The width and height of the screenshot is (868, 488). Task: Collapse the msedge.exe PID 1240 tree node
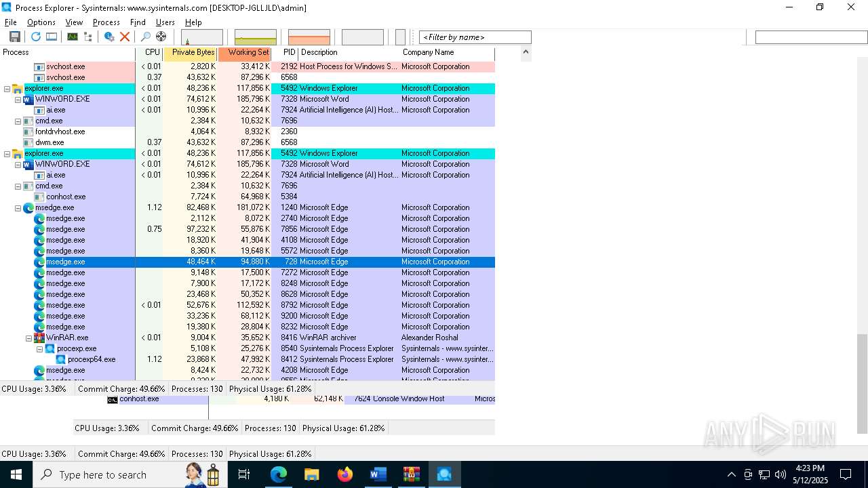[x=18, y=207]
